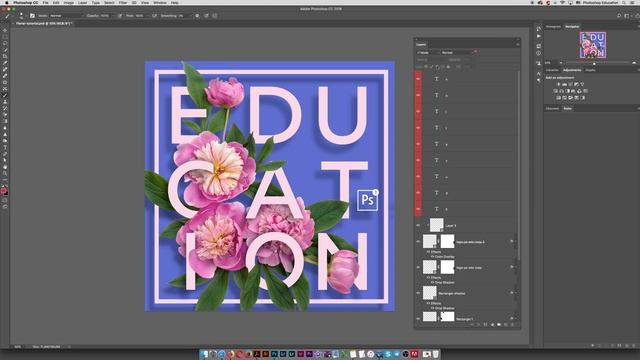Click the foreground color swatch
Viewport: 640px width, 360px height.
pyautogui.click(x=4, y=190)
